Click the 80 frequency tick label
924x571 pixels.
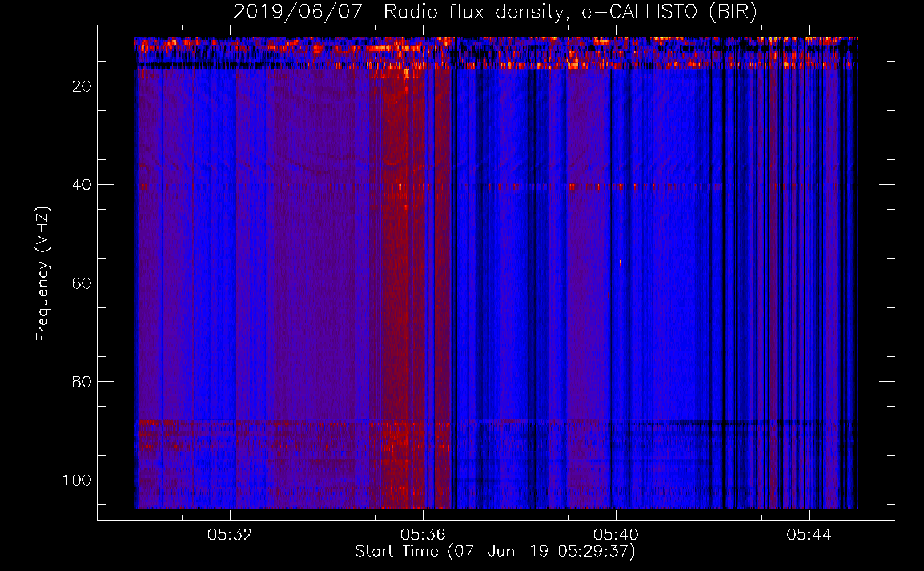(82, 382)
